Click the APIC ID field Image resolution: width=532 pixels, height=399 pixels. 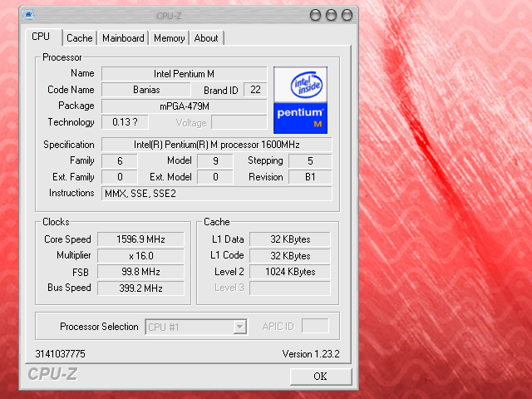pos(315,326)
